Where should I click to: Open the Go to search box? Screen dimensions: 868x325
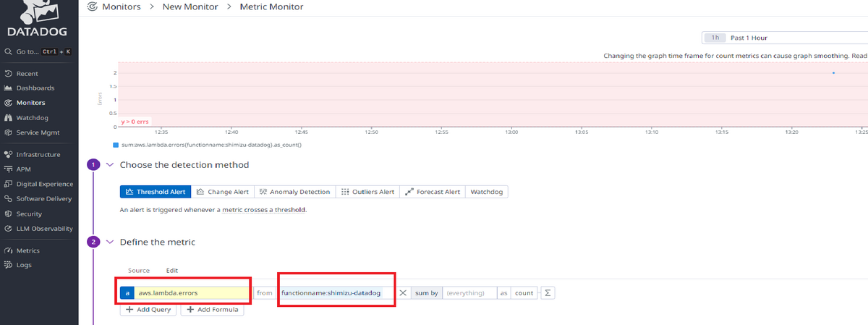coord(38,51)
